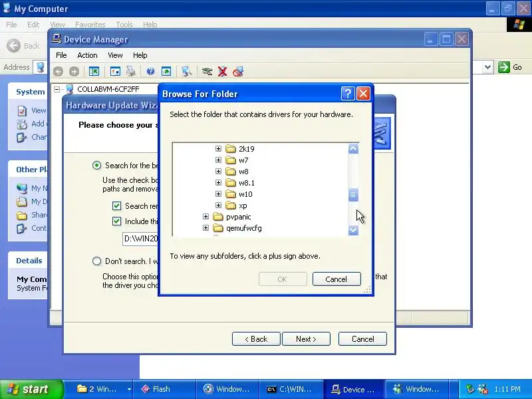Click Cancel in Browse For Folder dialog
This screenshot has height=399, width=532.
click(336, 279)
